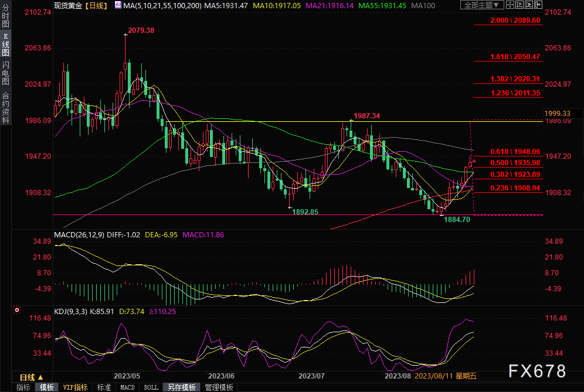Click the small red icon left of KDJ
584x392 pixels.
[x=17, y=310]
